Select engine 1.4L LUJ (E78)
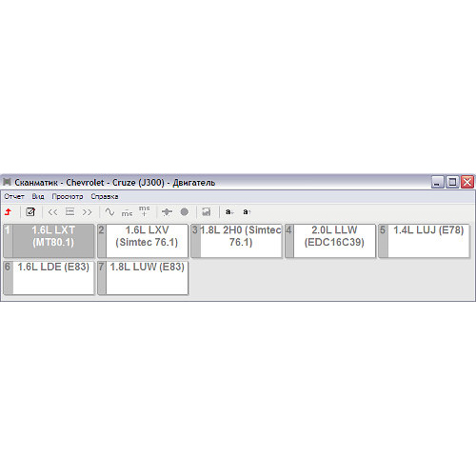476x476 pixels. pyautogui.click(x=425, y=241)
